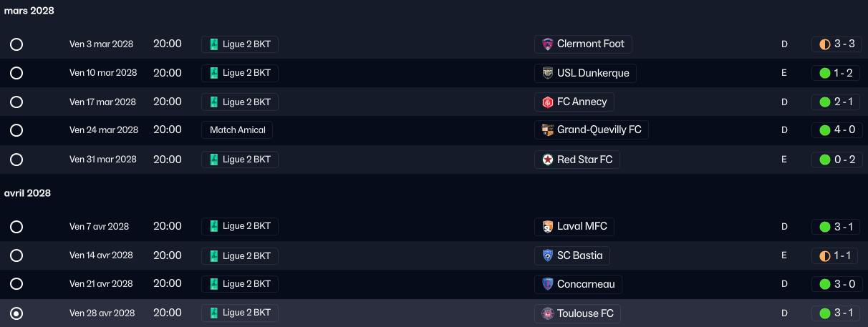Click the Ligue 2 BKT tag on 14 avr row
Image resolution: width=868 pixels, height=327 pixels.
[239, 255]
